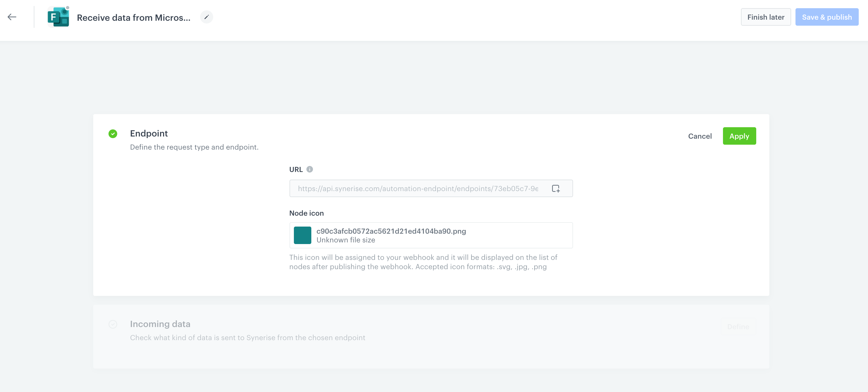Click the Node icon label
This screenshot has width=868, height=392.
[306, 213]
